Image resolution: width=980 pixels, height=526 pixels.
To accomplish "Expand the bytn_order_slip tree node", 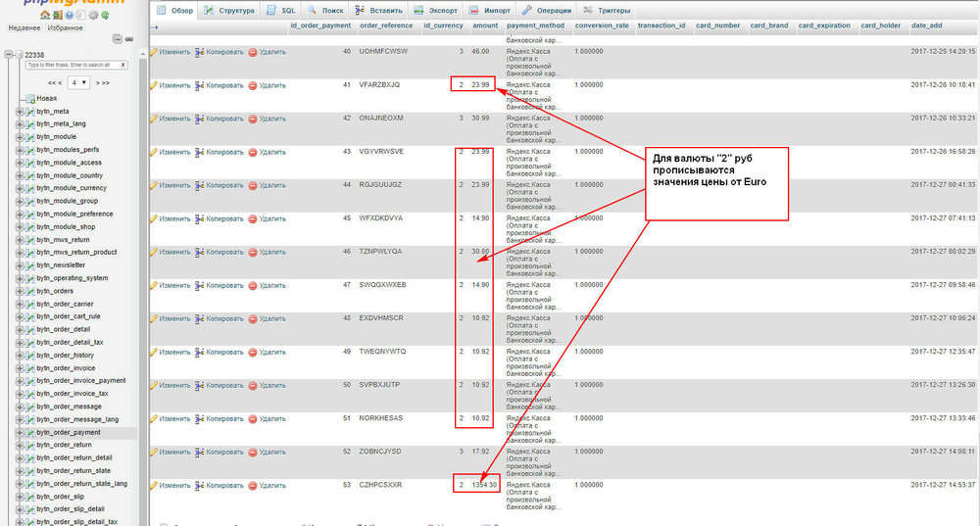I will coord(20,497).
